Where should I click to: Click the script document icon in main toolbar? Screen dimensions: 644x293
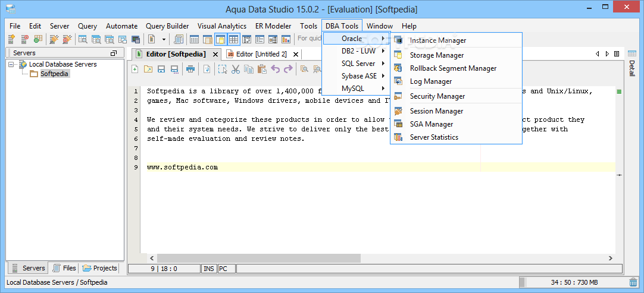coord(152,39)
